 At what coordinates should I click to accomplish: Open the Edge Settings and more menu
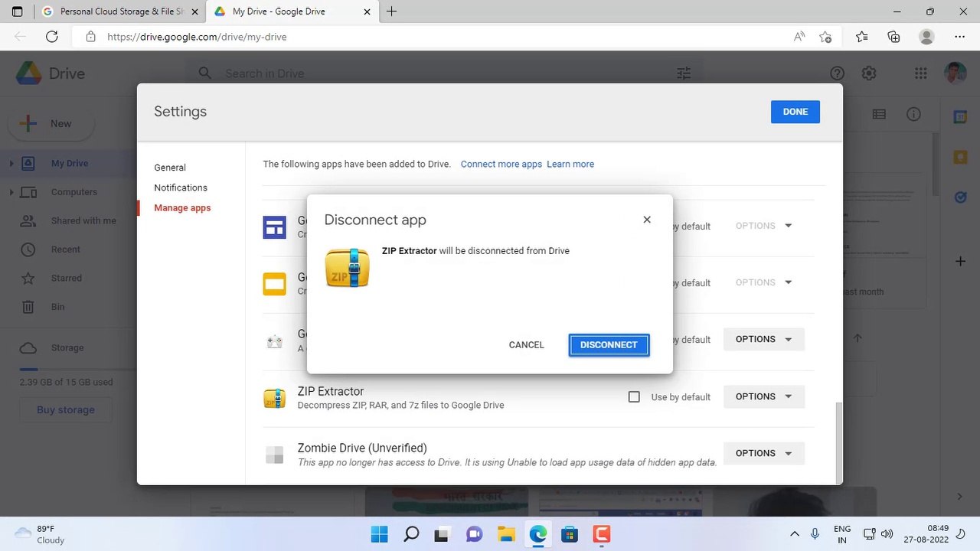coord(960,37)
